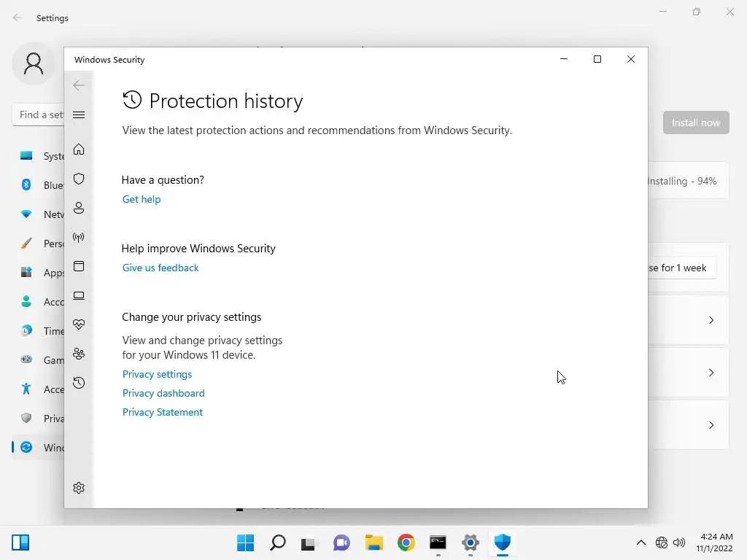The image size is (747, 560).
Task: Open the Widgets panel on taskbar
Action: [x=20, y=542]
